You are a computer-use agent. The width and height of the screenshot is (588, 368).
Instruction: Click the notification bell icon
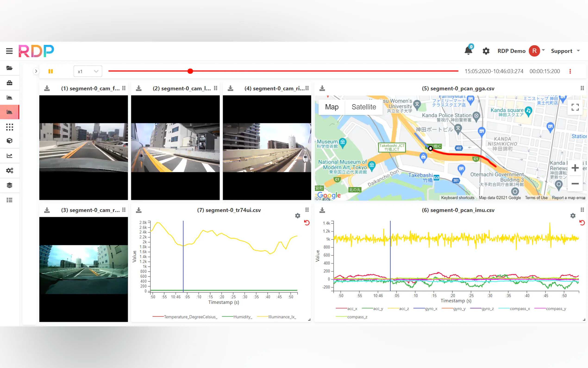tap(468, 51)
